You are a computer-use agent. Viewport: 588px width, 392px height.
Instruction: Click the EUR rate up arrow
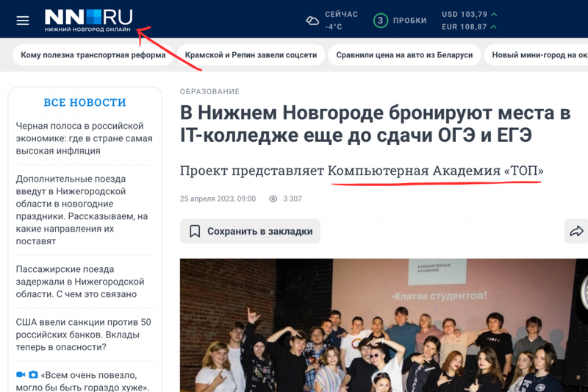tap(493, 27)
